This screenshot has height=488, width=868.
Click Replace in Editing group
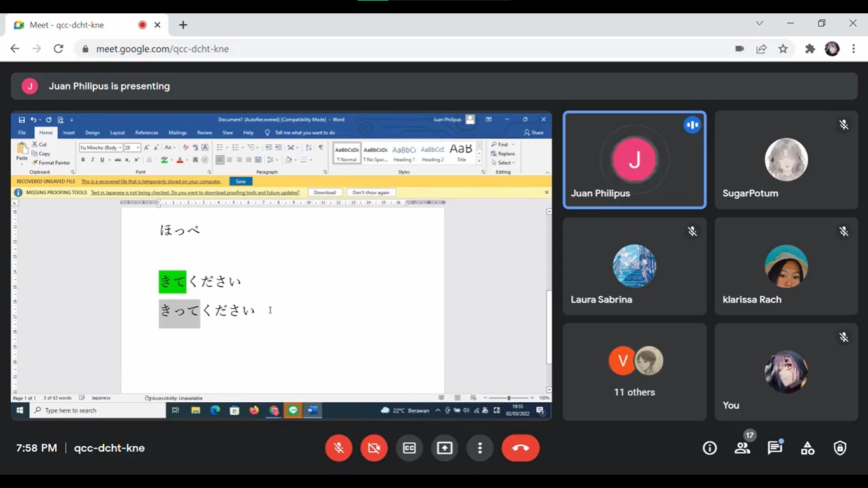[503, 153]
